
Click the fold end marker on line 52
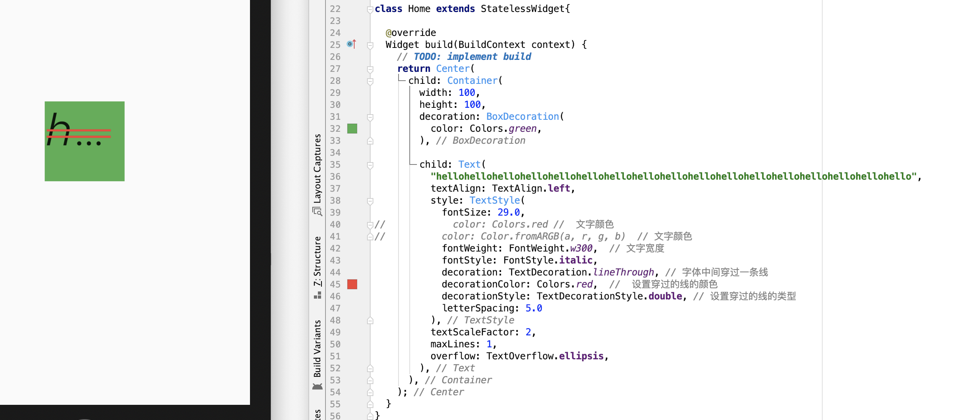370,368
